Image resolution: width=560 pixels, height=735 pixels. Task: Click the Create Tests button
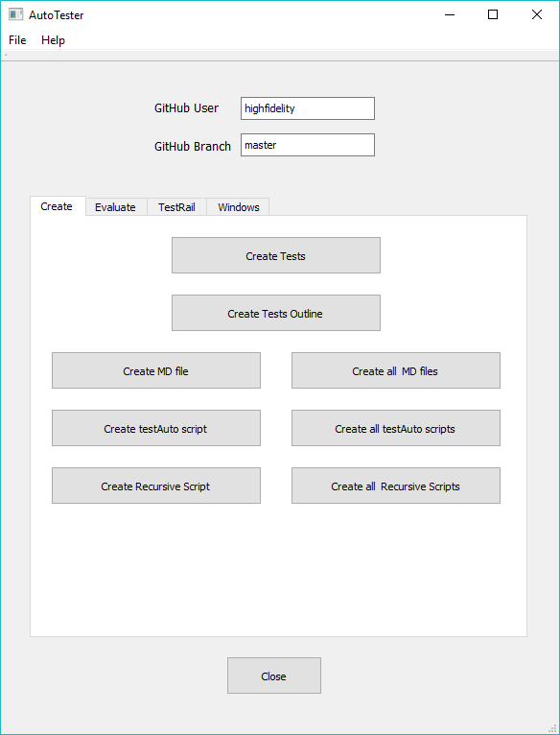[x=276, y=255]
